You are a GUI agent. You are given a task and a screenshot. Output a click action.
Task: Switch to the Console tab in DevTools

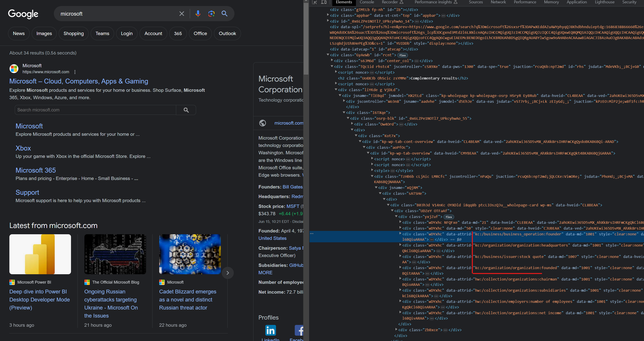(366, 2)
